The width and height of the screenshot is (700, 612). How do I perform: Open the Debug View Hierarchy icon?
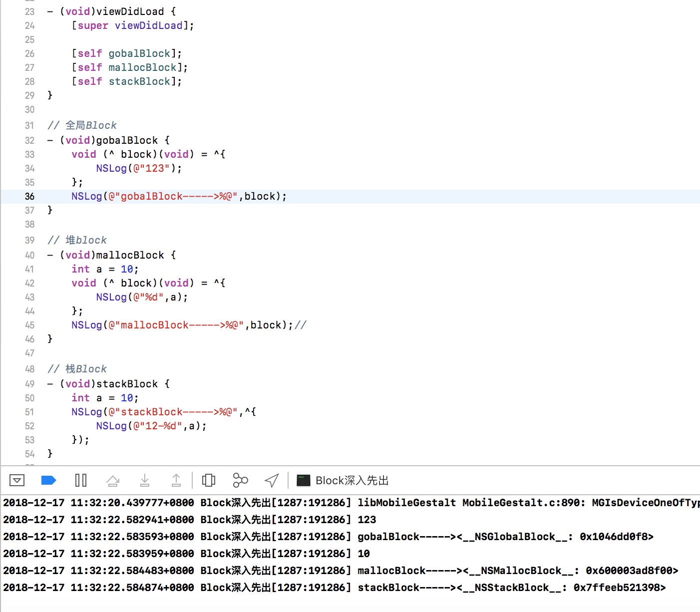(209, 480)
